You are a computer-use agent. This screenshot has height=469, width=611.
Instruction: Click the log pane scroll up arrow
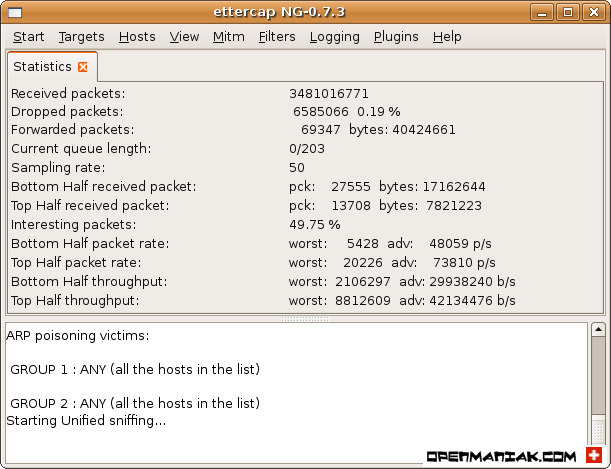click(598, 330)
